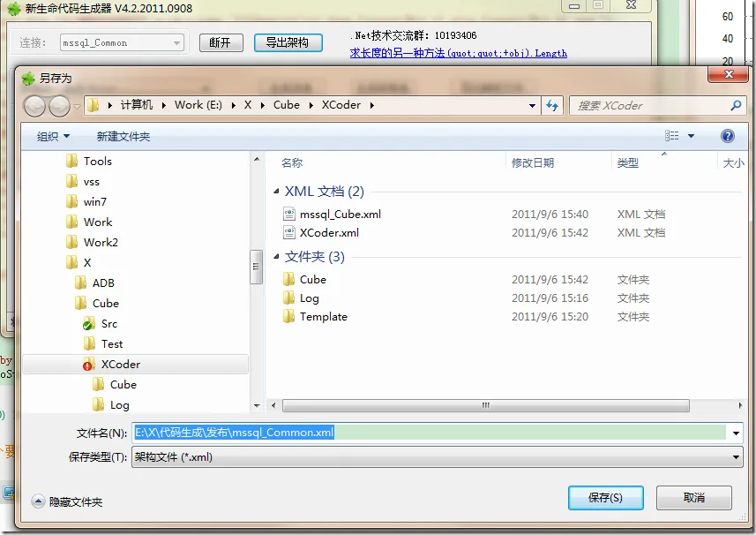The image size is (756, 535).
Task: Open connection combo box in main window
Action: [122, 43]
